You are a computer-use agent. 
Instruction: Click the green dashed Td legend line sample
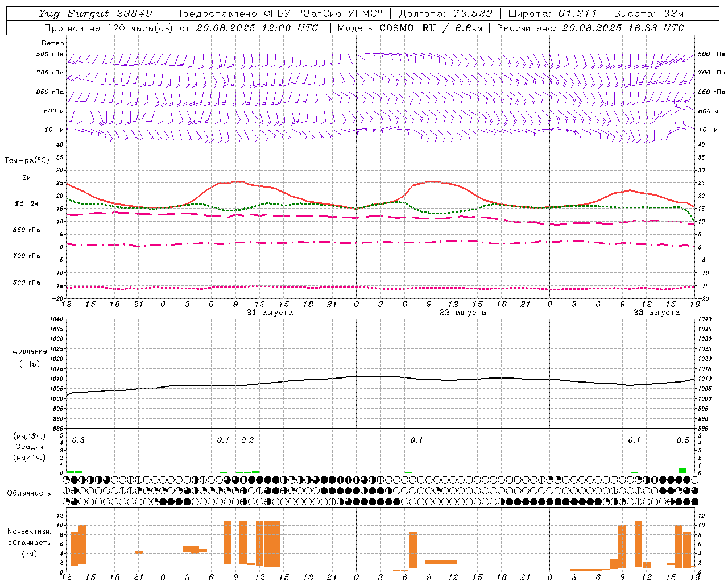25,210
